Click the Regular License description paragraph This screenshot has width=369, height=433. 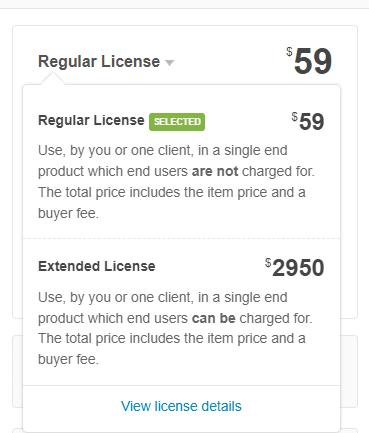click(x=176, y=182)
